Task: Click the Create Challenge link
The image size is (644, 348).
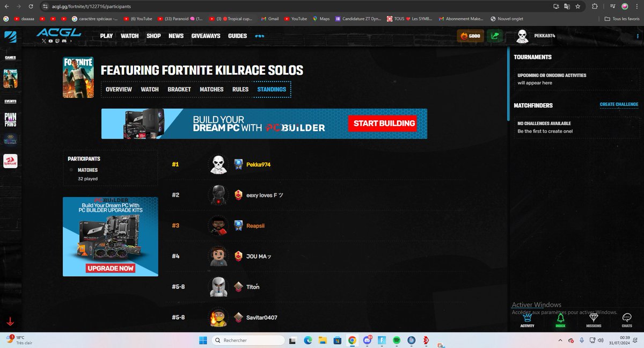Action: pos(619,104)
